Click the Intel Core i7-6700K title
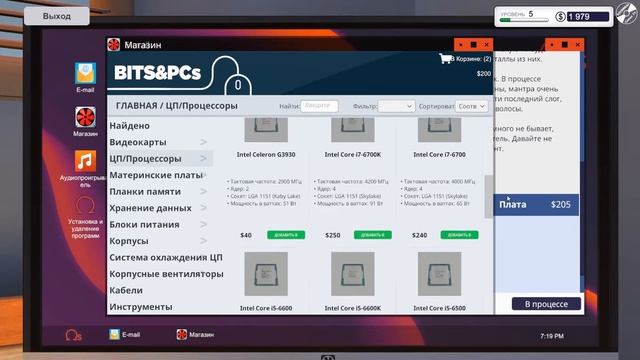 tap(353, 154)
